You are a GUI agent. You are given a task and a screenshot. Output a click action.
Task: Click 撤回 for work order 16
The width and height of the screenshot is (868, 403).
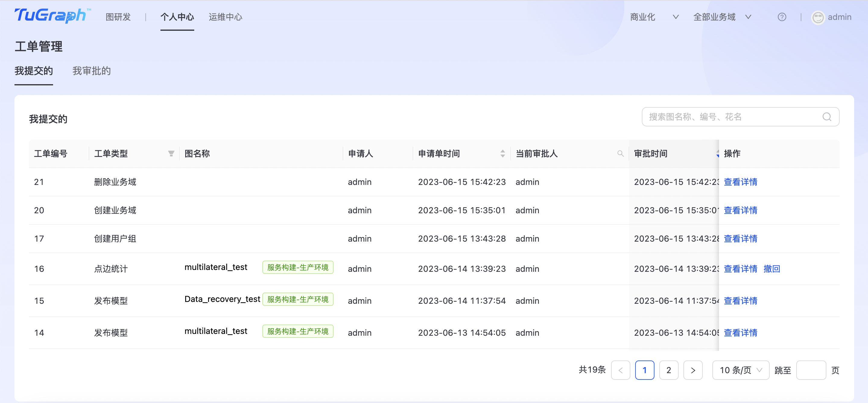771,269
